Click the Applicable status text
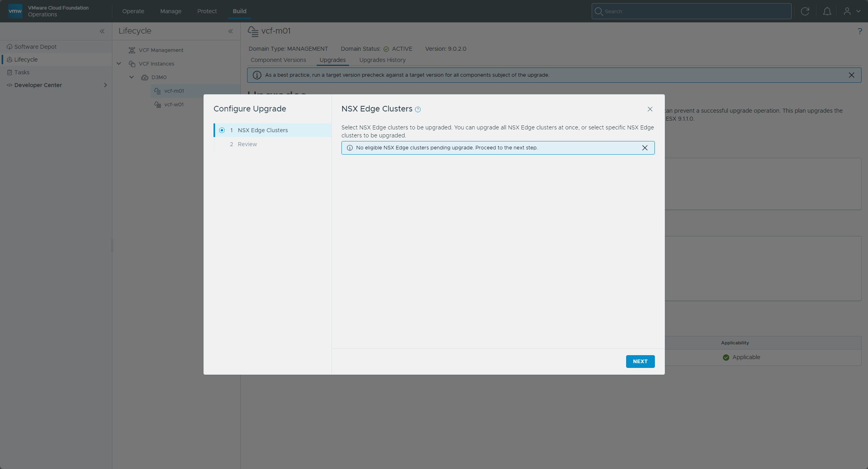The height and width of the screenshot is (469, 868). tap(746, 357)
